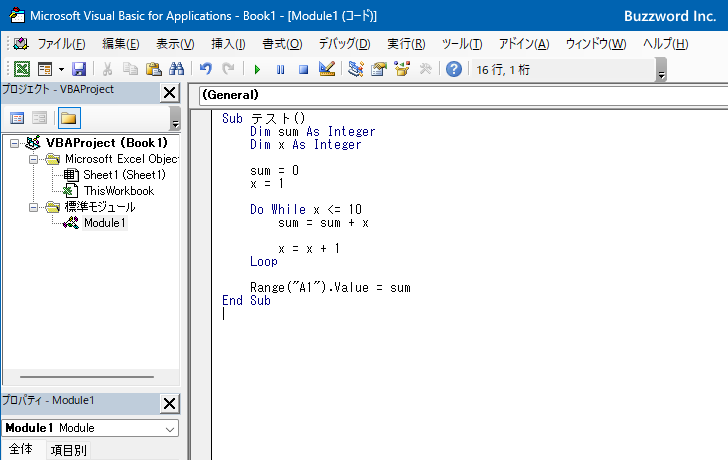This screenshot has height=460, width=728.
Task: Click the Cut scissors icon
Action: pos(107,69)
